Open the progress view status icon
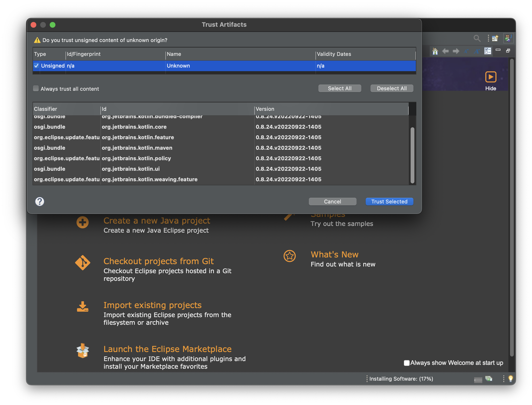This screenshot has width=532, height=405. tap(489, 379)
